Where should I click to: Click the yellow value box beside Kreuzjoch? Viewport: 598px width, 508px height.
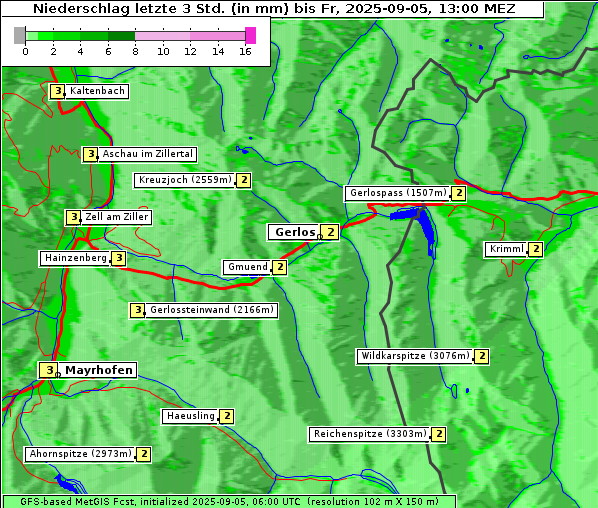243,180
